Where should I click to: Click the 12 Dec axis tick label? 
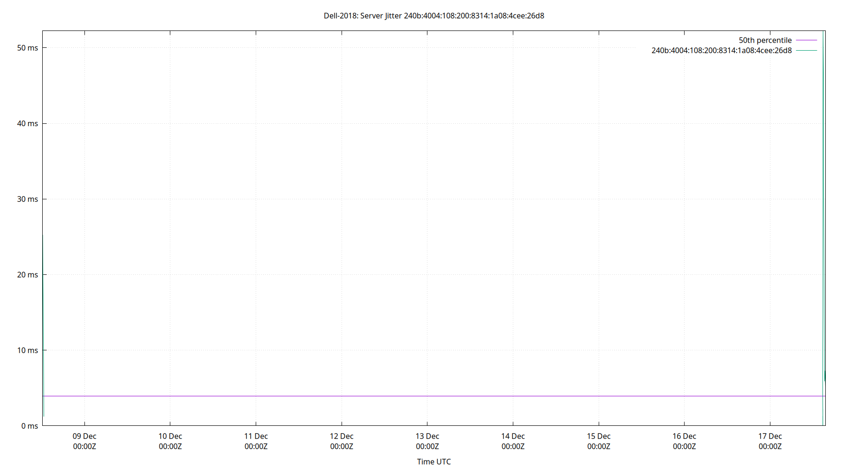click(342, 436)
